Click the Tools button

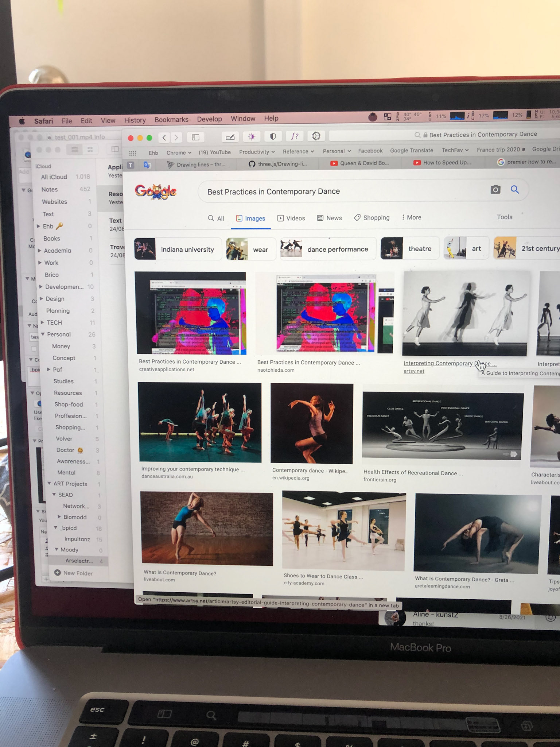(x=505, y=217)
